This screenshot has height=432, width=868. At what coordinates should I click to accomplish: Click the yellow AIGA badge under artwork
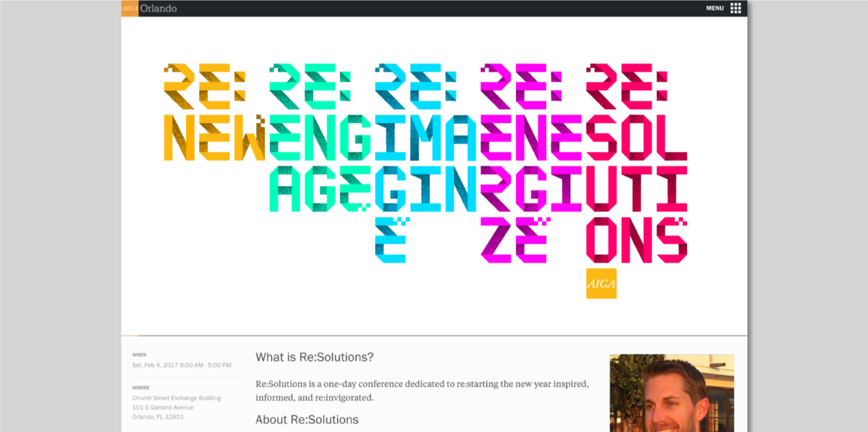point(601,283)
